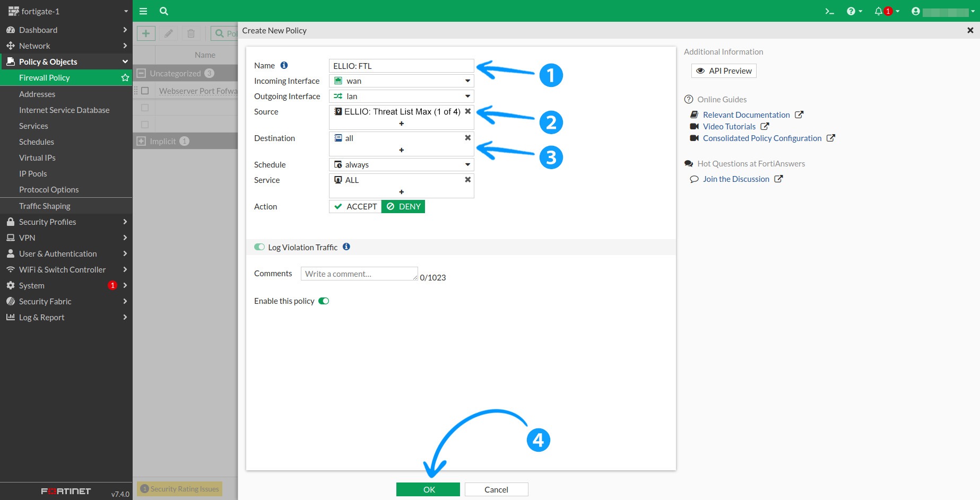Open the Outgoing Interface dropdown
Image resolution: width=980 pixels, height=500 pixels.
click(x=401, y=97)
